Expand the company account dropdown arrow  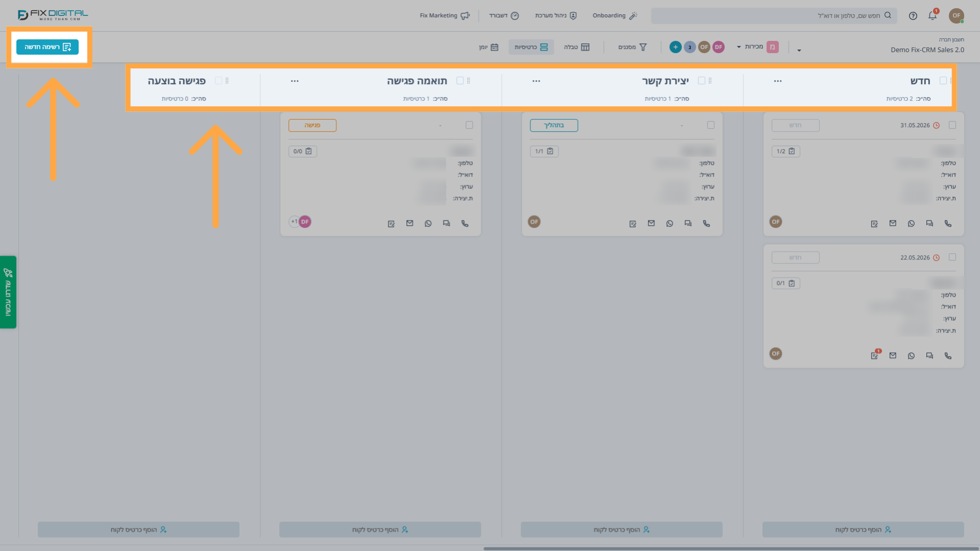pyautogui.click(x=799, y=50)
